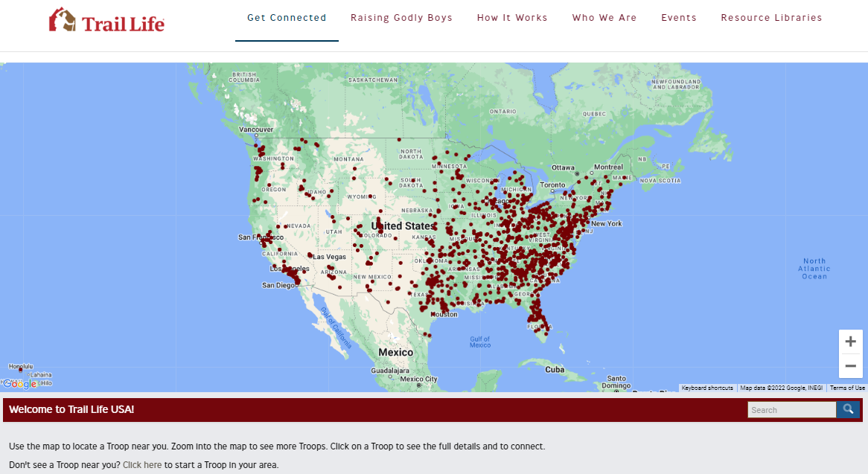
Task: Click the 'ONTARIO' province label
Action: click(502, 112)
